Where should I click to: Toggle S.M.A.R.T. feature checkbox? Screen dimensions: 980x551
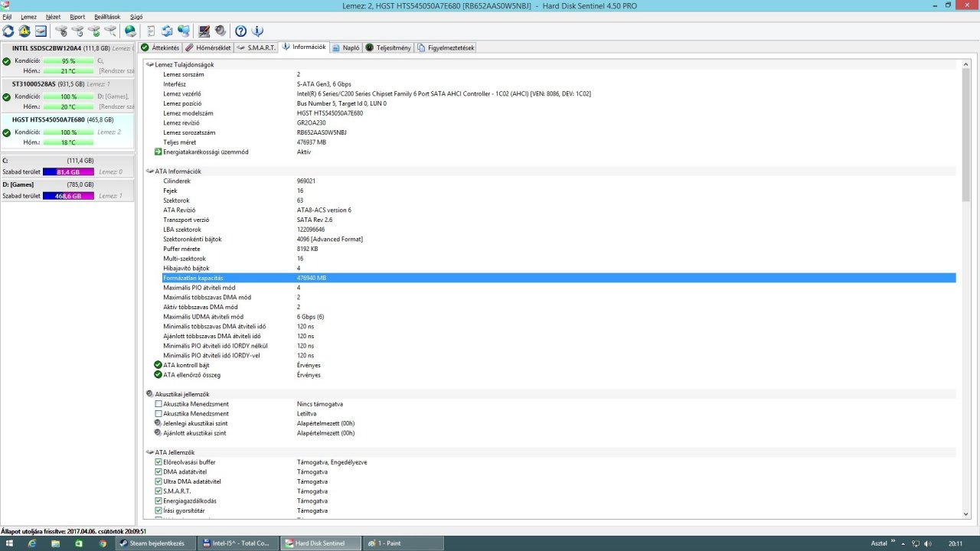click(158, 491)
